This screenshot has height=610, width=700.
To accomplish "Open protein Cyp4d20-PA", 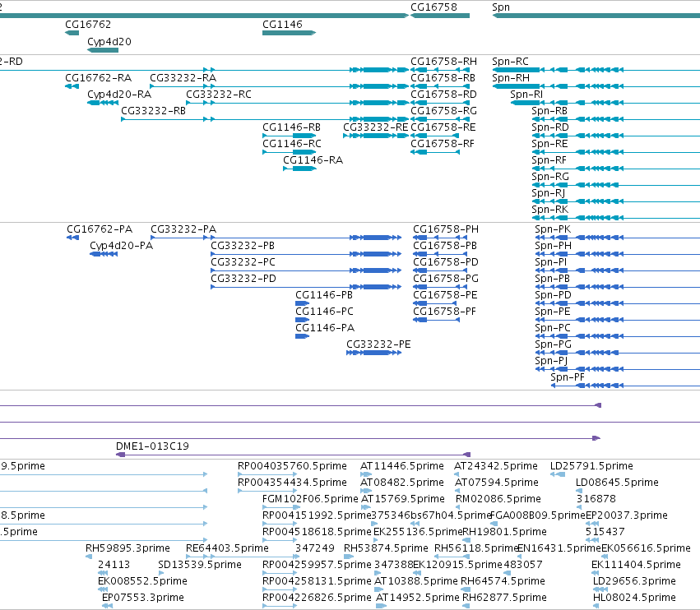I will point(122,246).
